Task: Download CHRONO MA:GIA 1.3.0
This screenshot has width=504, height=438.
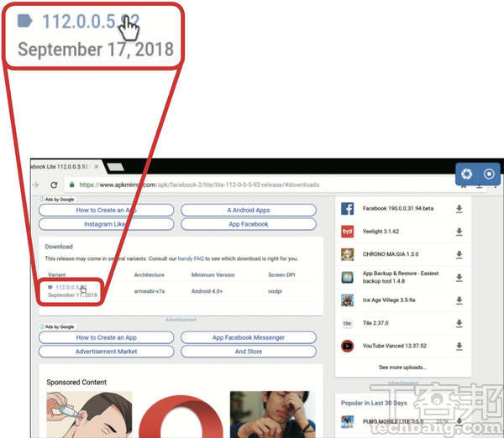Action: pyautogui.click(x=459, y=255)
